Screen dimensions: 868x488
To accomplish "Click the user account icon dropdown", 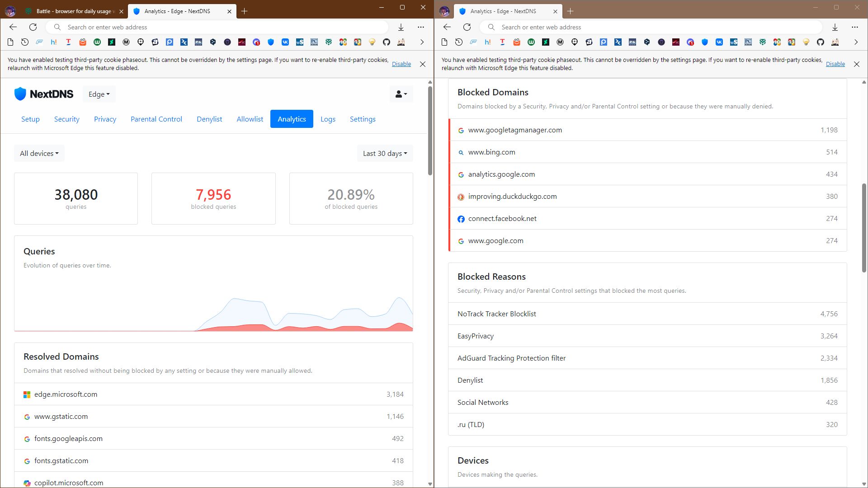I will (401, 94).
